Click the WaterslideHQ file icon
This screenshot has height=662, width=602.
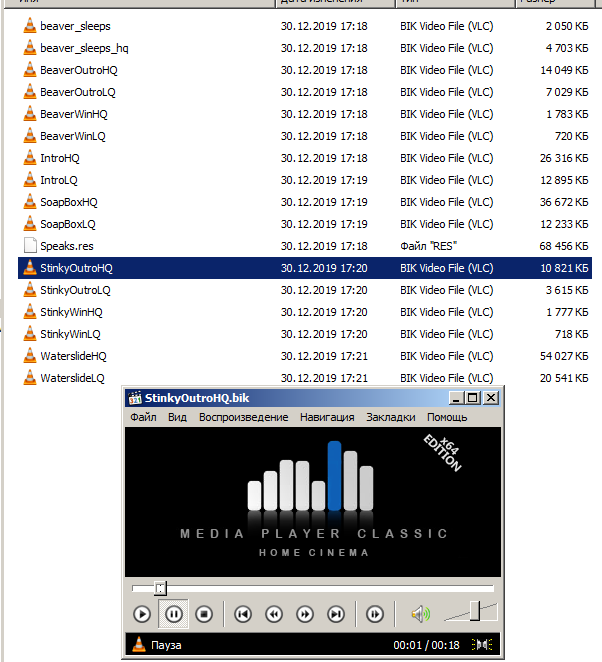pos(30,355)
